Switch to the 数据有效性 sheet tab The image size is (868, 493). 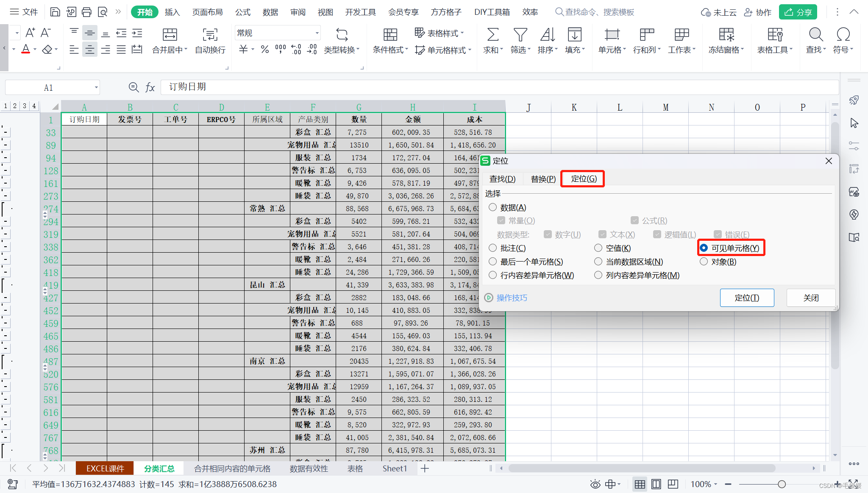coord(309,468)
